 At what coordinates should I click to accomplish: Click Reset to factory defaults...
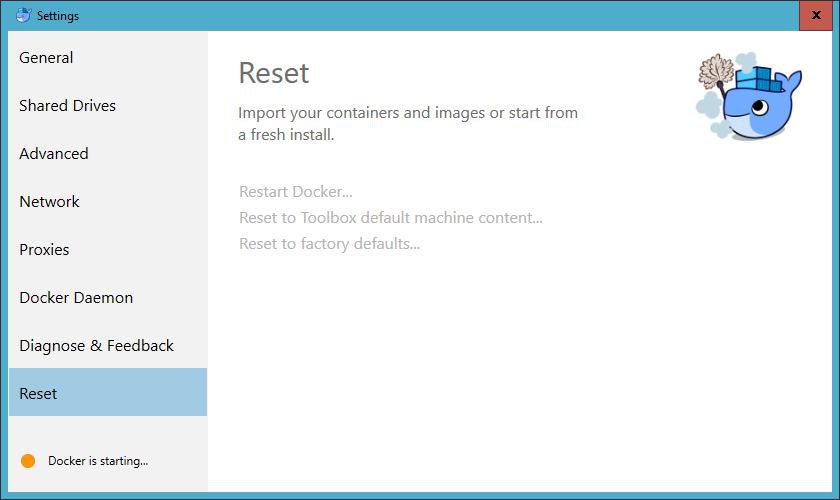pos(329,244)
